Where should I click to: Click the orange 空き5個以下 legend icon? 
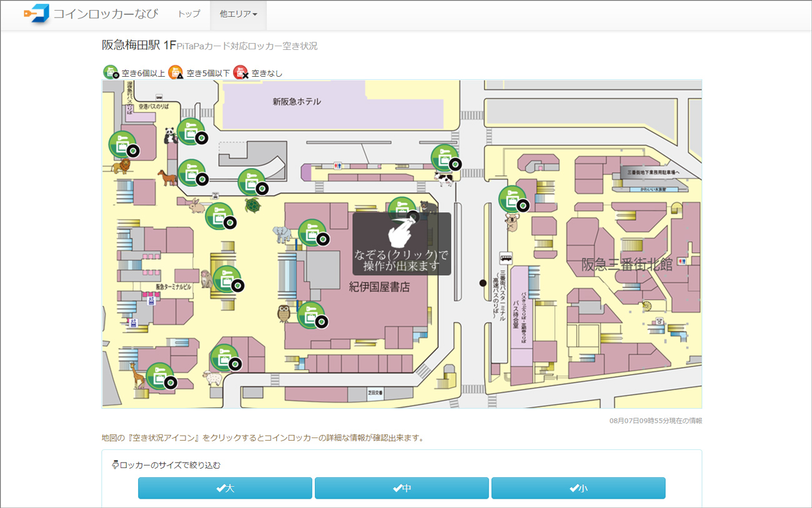pyautogui.click(x=176, y=72)
